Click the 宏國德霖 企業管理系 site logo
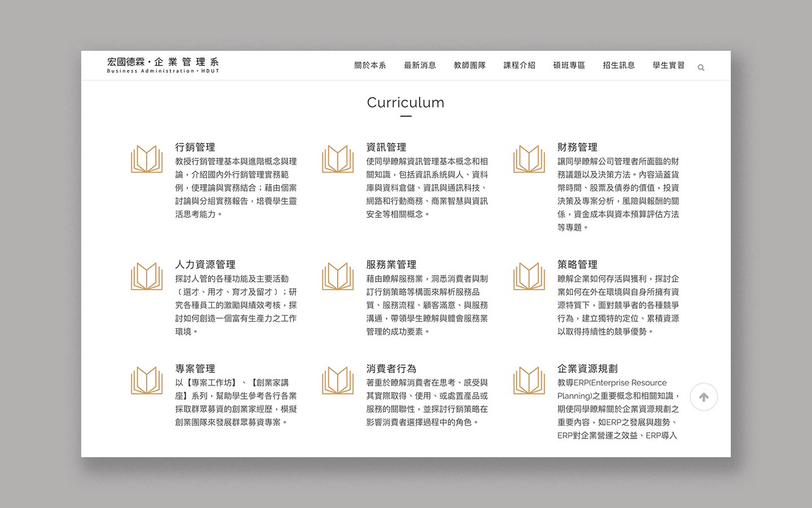812x508 pixels. [x=163, y=65]
